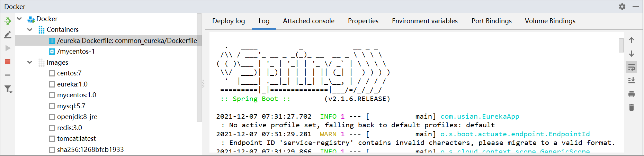This screenshot has width=644, height=156.
Task: Collapse the Containers tree node
Action: (x=30, y=30)
